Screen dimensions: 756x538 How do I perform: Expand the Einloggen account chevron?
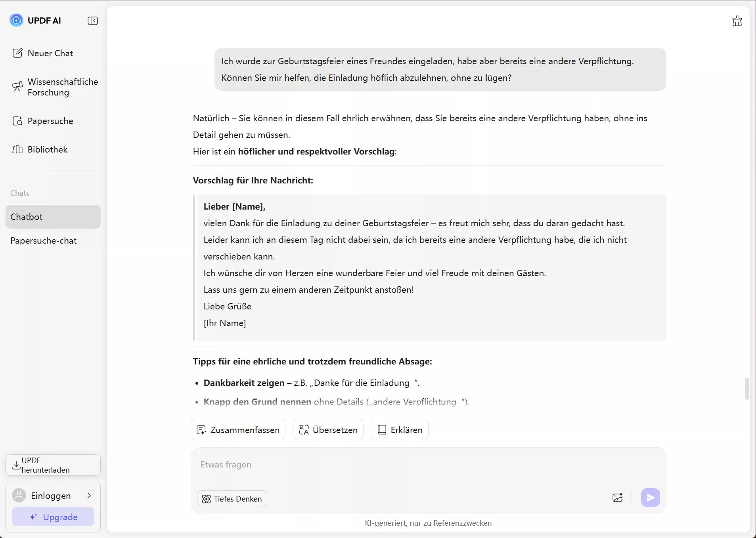point(89,495)
